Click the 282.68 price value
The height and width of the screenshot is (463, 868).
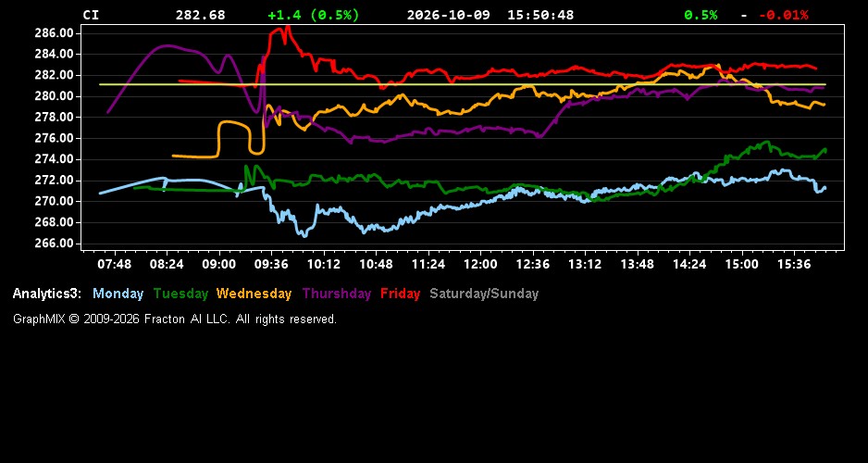click(x=201, y=15)
